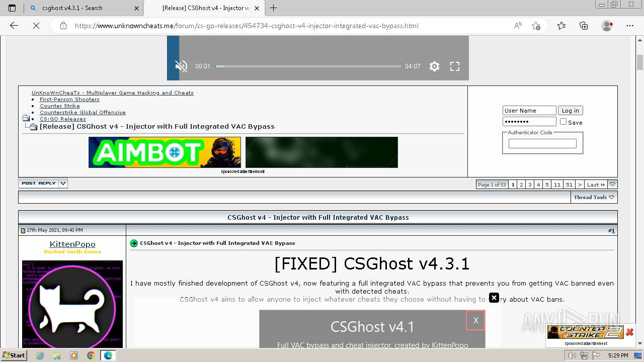Open File Explorer from taskbar
The height and width of the screenshot is (362, 644).
[57, 355]
